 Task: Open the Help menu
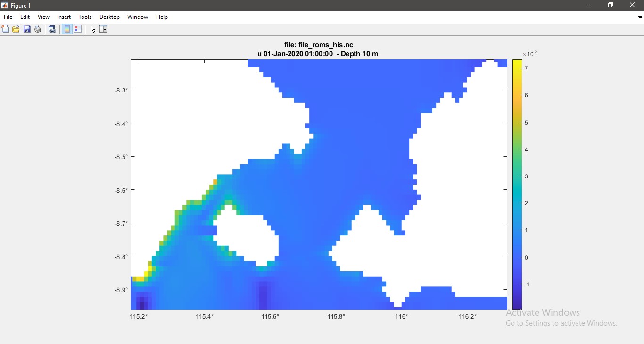click(x=162, y=17)
